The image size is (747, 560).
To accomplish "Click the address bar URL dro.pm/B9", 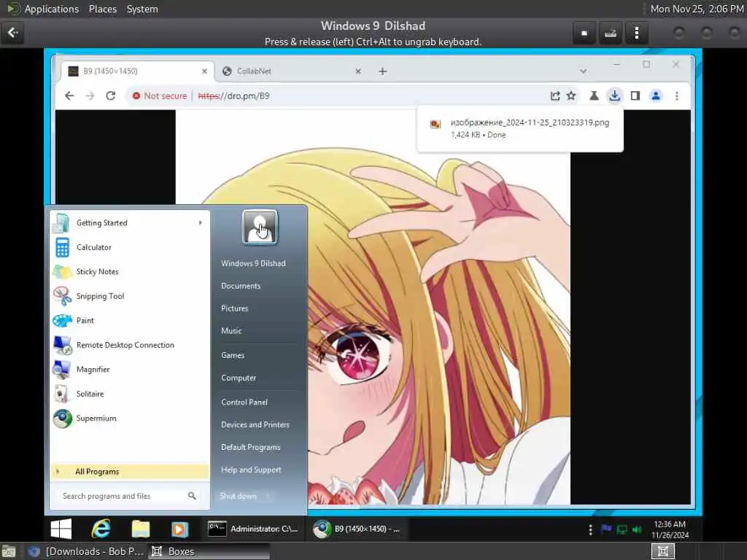I will (x=233, y=96).
